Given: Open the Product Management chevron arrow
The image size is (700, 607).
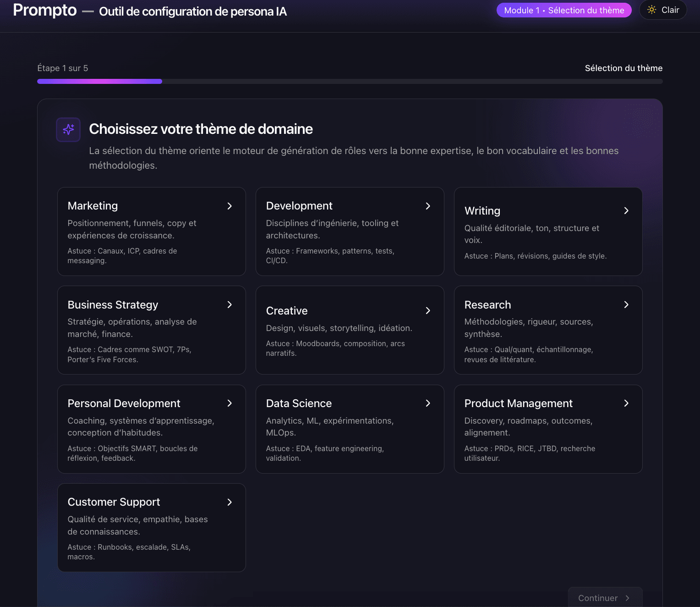Looking at the screenshot, I should click(626, 403).
